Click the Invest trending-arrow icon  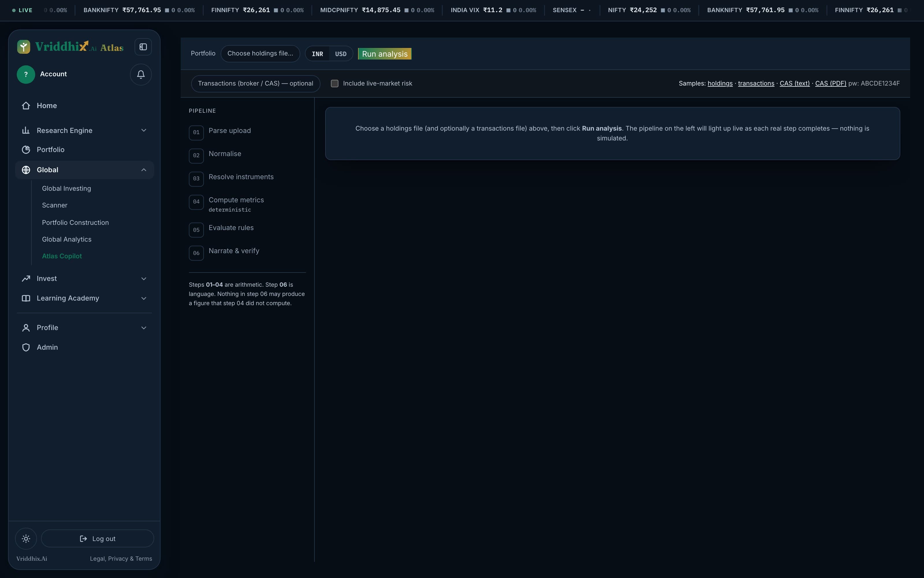26,279
